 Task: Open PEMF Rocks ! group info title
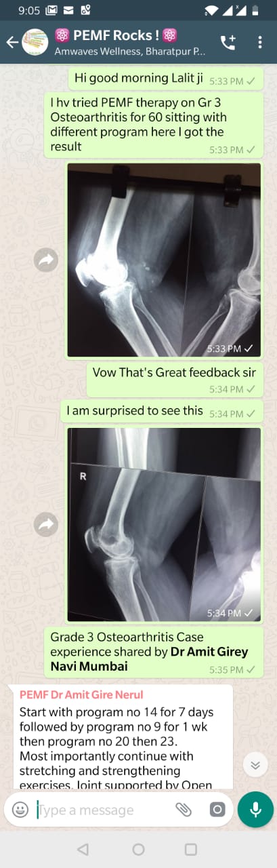pos(116,35)
